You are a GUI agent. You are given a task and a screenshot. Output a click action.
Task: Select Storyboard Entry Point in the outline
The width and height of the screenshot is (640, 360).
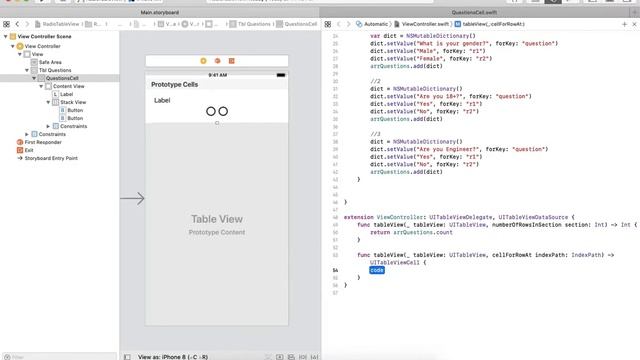47,158
